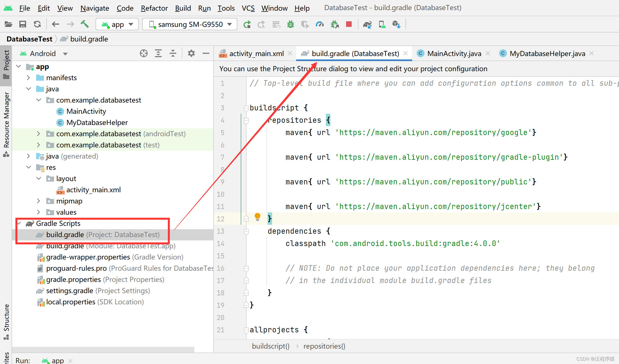Open the VCS menu
The width and height of the screenshot is (619, 364).
tap(248, 8)
